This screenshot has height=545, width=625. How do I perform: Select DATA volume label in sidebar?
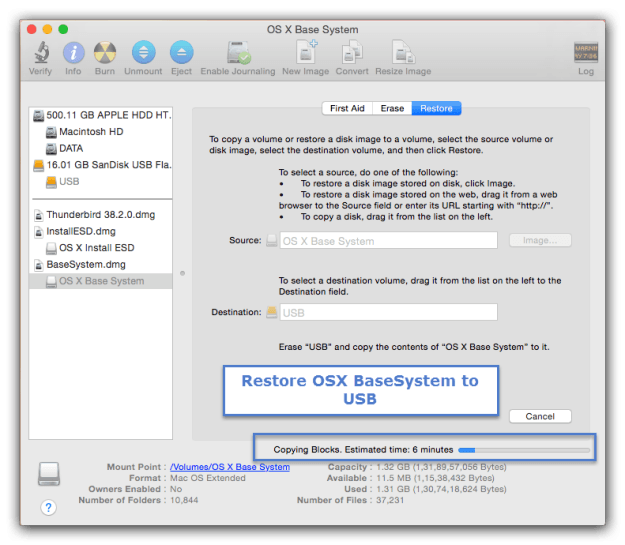click(71, 148)
